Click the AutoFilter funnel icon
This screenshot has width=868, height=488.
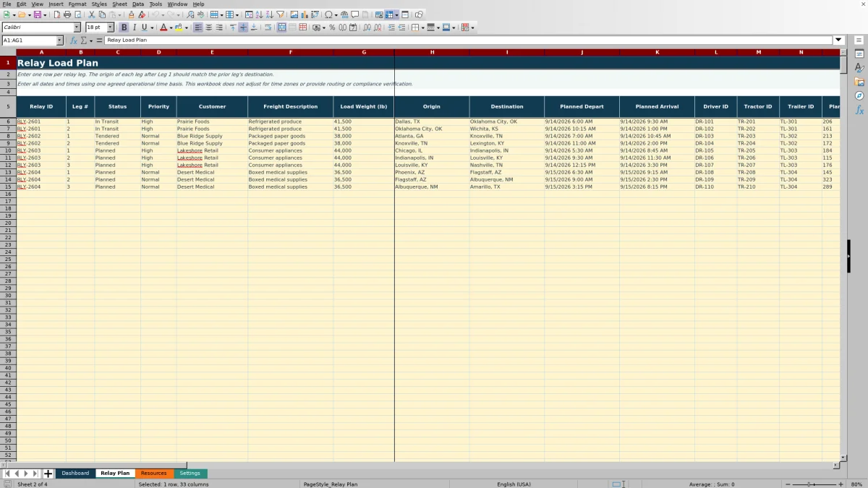click(x=281, y=14)
